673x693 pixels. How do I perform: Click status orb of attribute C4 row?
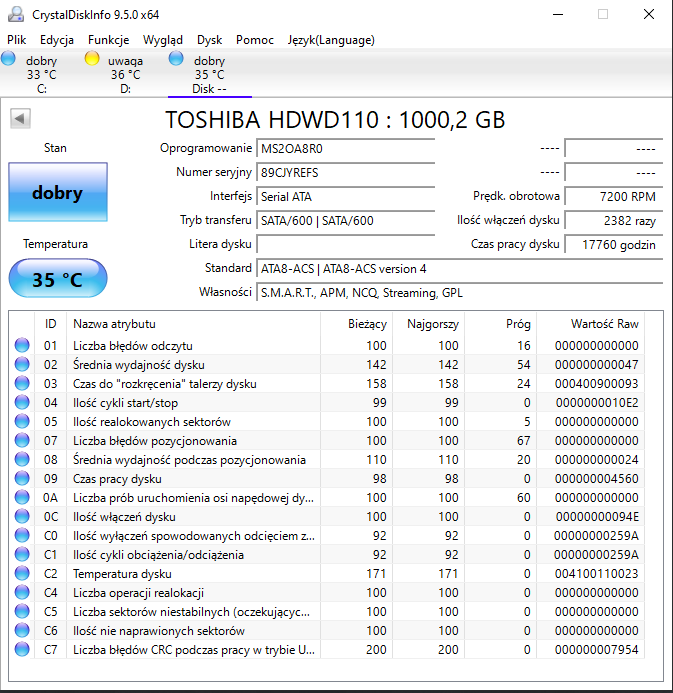tap(22, 592)
